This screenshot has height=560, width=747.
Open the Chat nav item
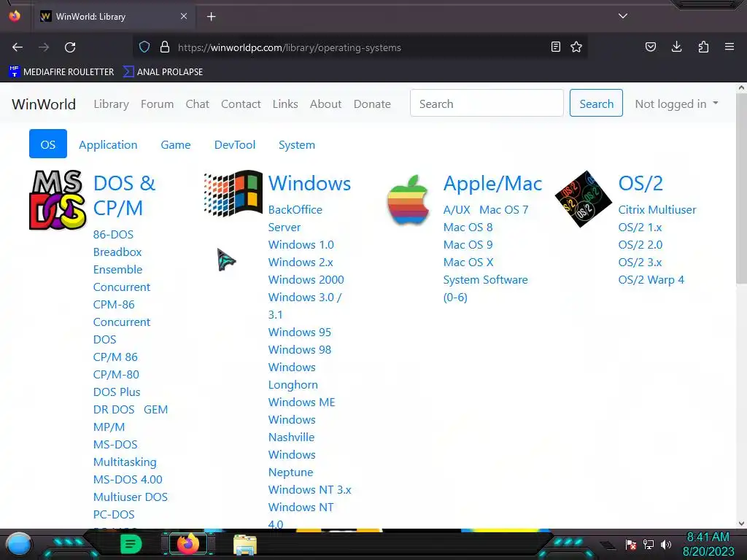coord(198,104)
